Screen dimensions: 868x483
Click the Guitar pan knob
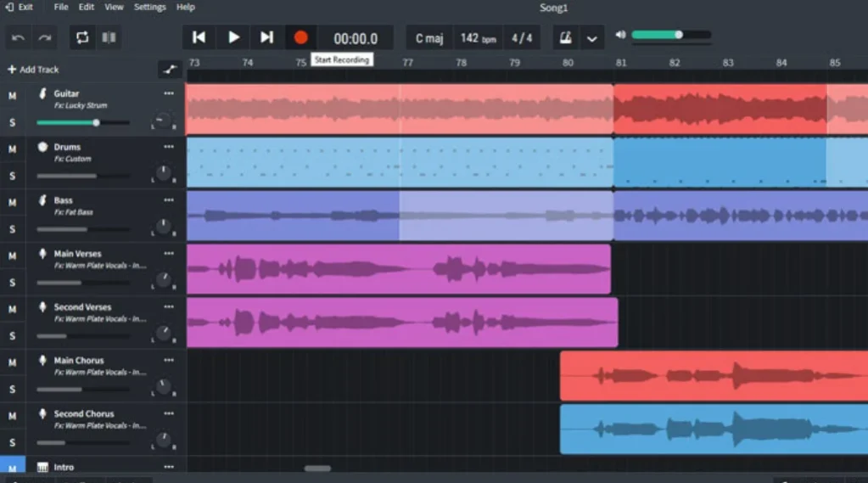[x=163, y=121]
